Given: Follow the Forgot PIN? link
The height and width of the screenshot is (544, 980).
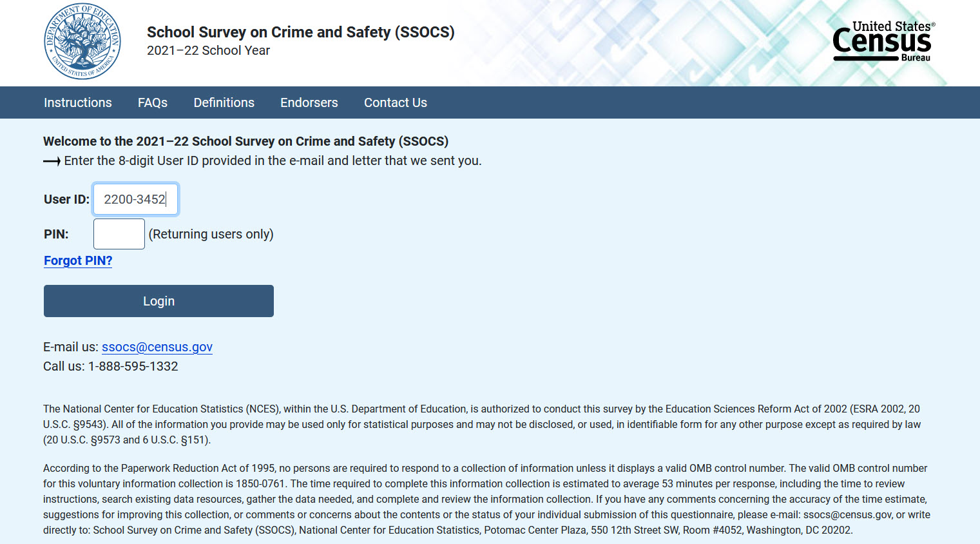Looking at the screenshot, I should click(x=78, y=260).
